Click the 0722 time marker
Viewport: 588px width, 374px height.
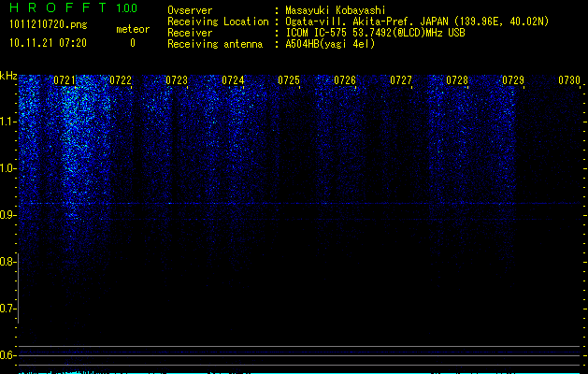tap(121, 80)
